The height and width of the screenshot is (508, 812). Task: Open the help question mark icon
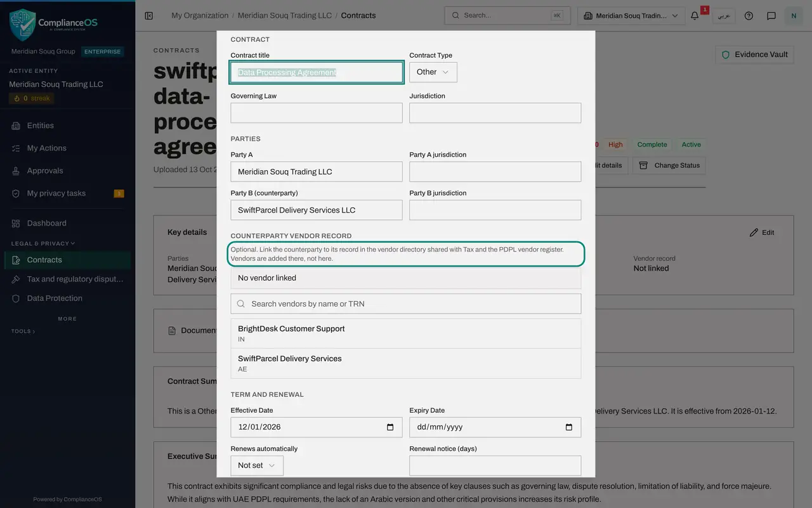point(749,15)
